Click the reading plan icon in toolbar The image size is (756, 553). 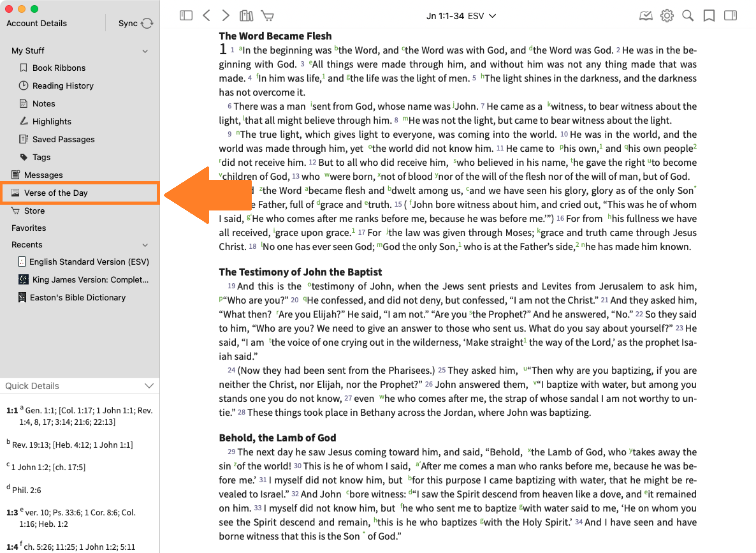click(x=646, y=16)
